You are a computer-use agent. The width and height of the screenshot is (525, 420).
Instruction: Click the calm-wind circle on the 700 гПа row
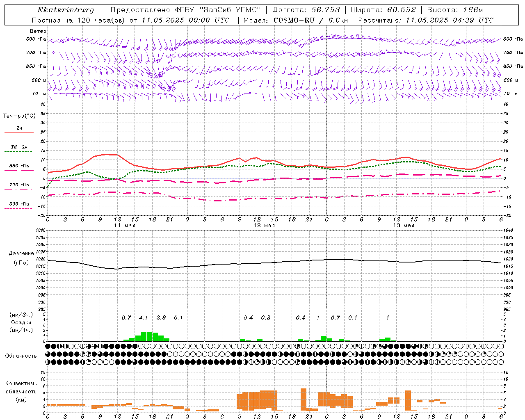point(53,52)
